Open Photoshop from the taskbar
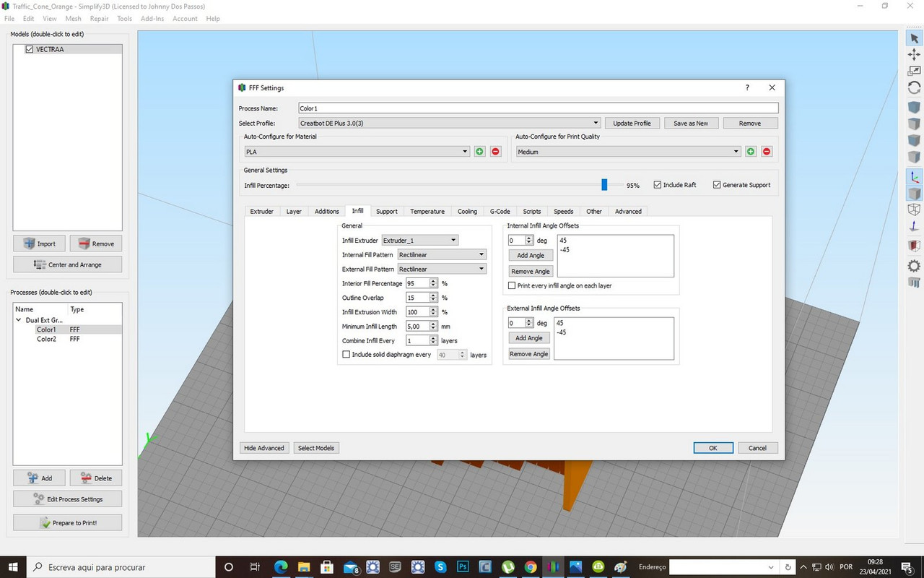This screenshot has height=578, width=924. pyautogui.click(x=463, y=567)
